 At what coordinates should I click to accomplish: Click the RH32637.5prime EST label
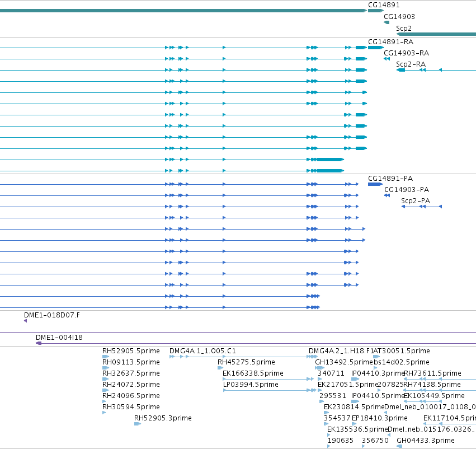[x=131, y=373]
